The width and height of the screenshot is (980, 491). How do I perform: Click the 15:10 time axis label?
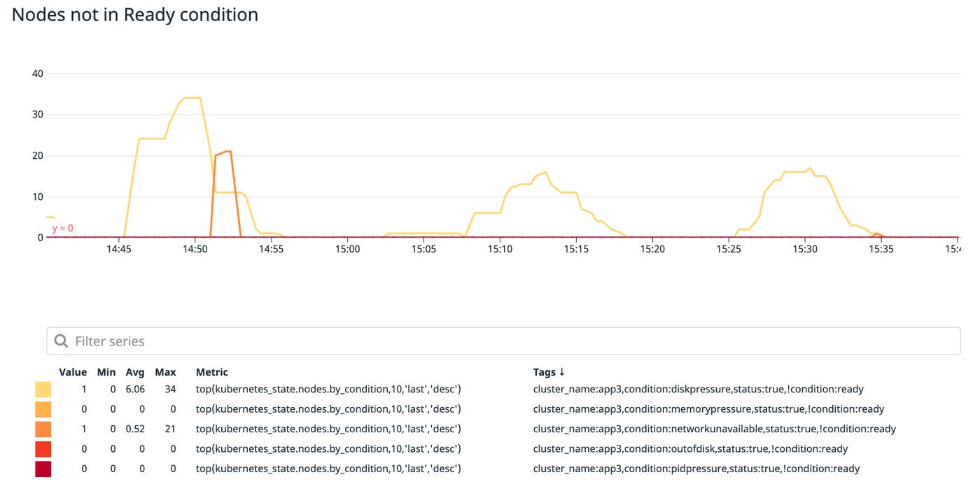tap(499, 249)
